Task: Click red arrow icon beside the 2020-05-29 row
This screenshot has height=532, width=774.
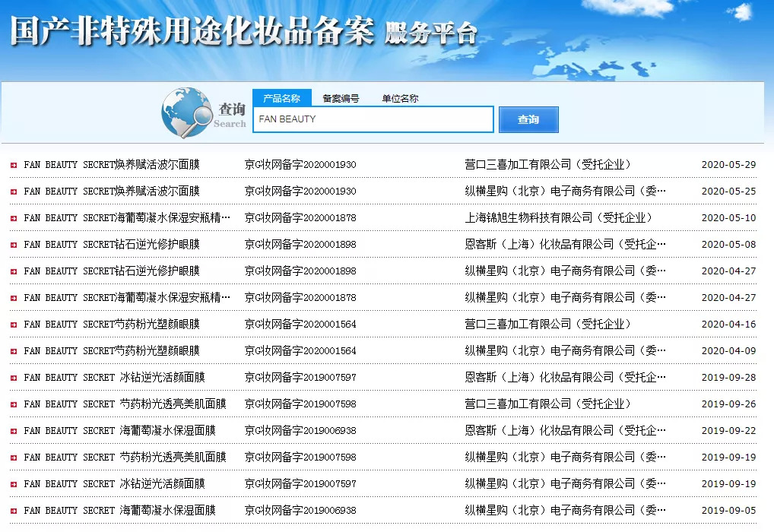Action: pos(14,166)
